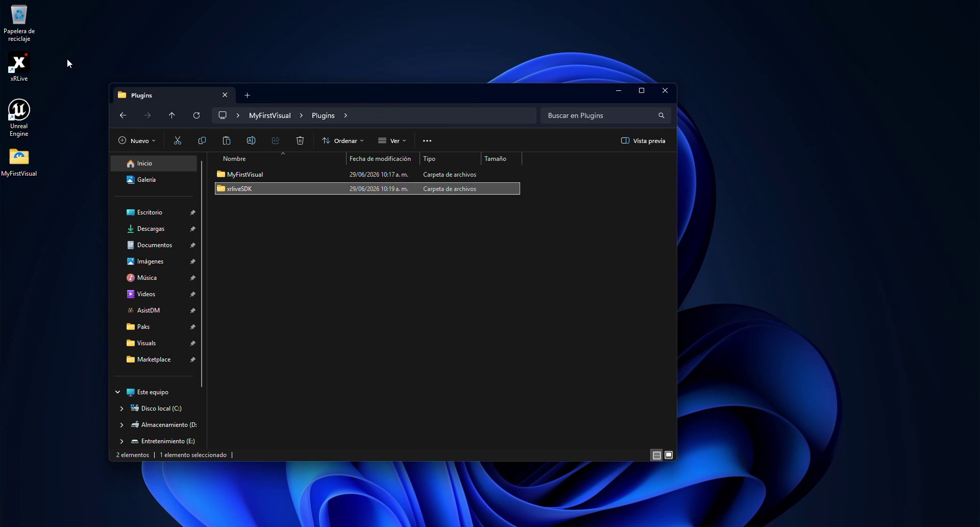Click the search magnifier icon
Image resolution: width=980 pixels, height=527 pixels.
[x=661, y=115]
